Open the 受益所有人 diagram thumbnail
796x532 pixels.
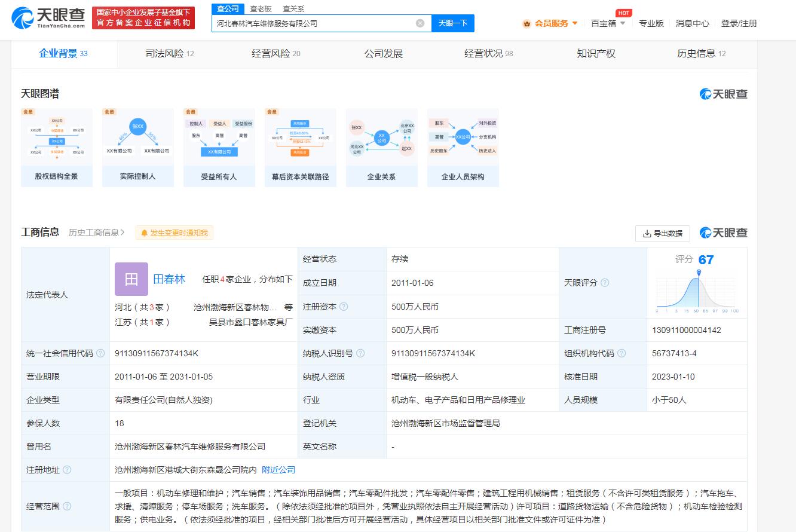[x=219, y=148]
